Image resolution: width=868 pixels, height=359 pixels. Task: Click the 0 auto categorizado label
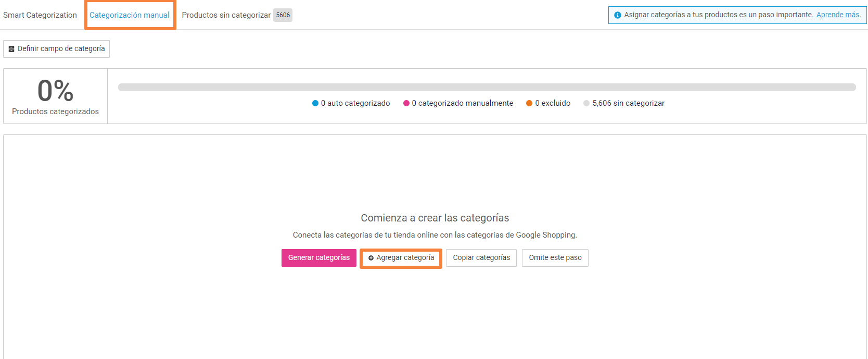pyautogui.click(x=355, y=103)
